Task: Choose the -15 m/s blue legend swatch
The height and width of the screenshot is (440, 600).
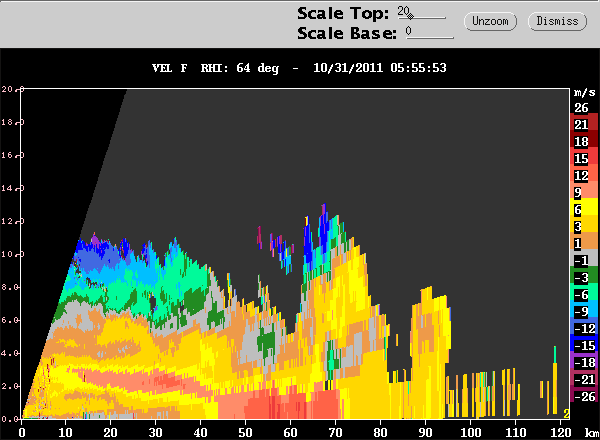Action: [x=584, y=345]
